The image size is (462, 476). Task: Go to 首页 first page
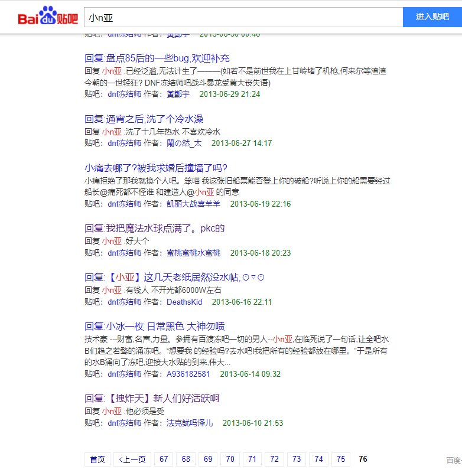click(x=97, y=459)
